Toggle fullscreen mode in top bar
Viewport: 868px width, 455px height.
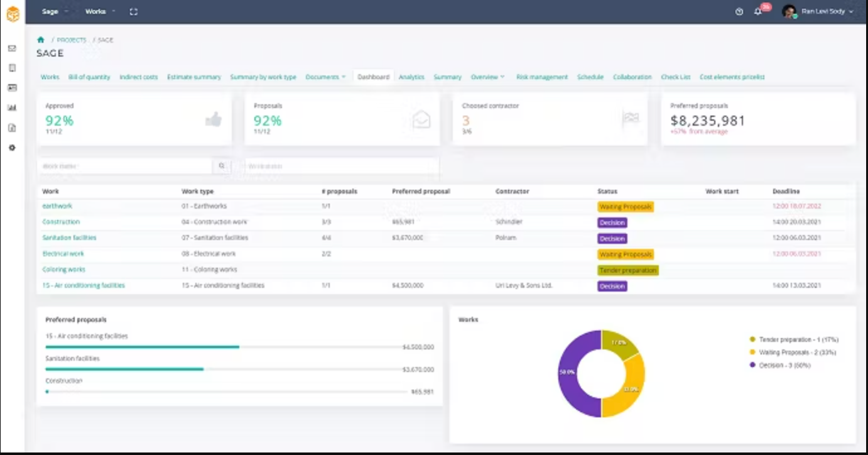pos(133,11)
